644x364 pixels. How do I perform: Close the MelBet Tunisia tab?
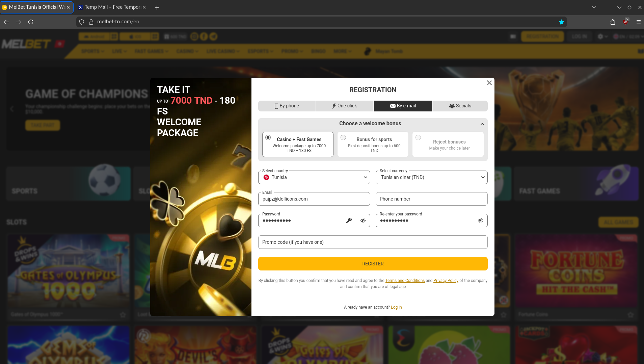[x=68, y=7]
